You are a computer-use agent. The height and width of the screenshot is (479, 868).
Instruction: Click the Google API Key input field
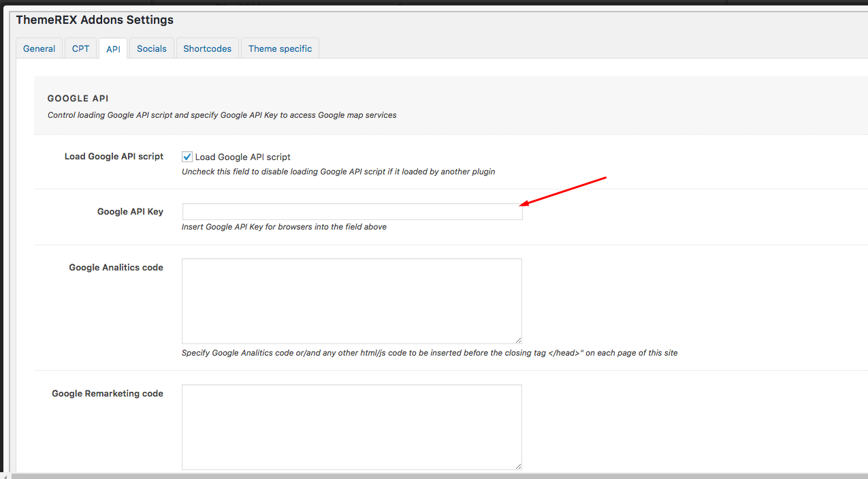point(352,211)
